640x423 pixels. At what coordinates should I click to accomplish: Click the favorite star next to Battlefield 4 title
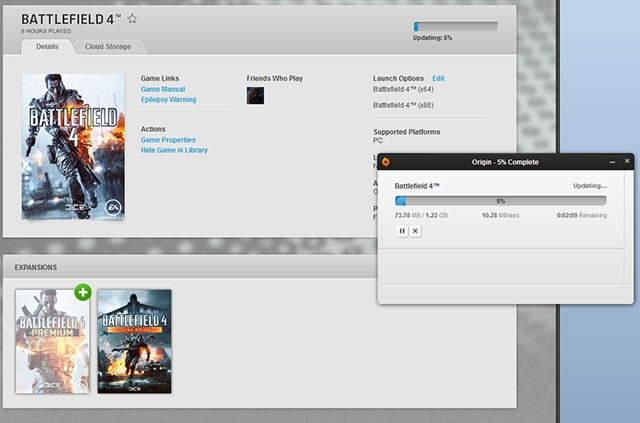[132, 19]
